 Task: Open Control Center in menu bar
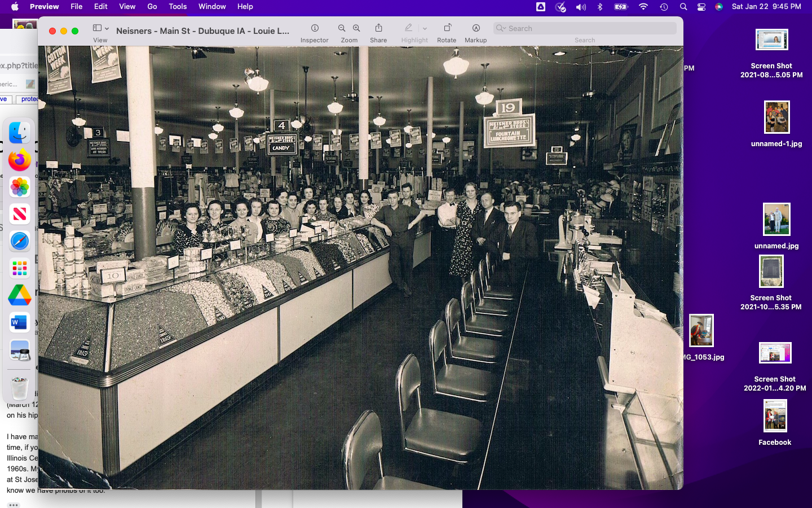701,7
